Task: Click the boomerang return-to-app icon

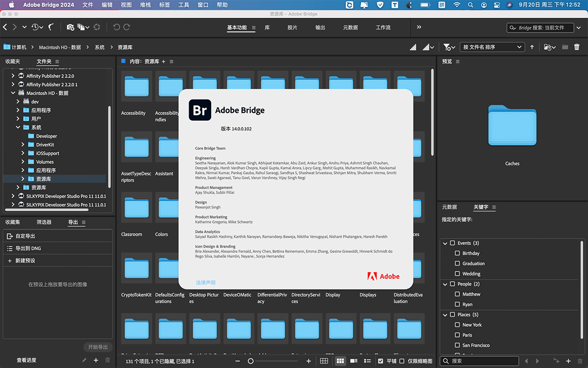Action: (51, 27)
